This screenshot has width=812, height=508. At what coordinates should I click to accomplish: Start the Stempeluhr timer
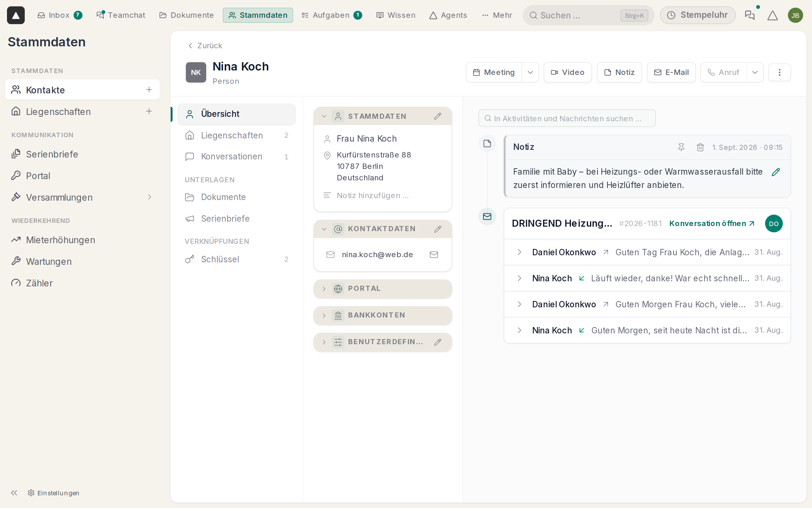(x=697, y=15)
